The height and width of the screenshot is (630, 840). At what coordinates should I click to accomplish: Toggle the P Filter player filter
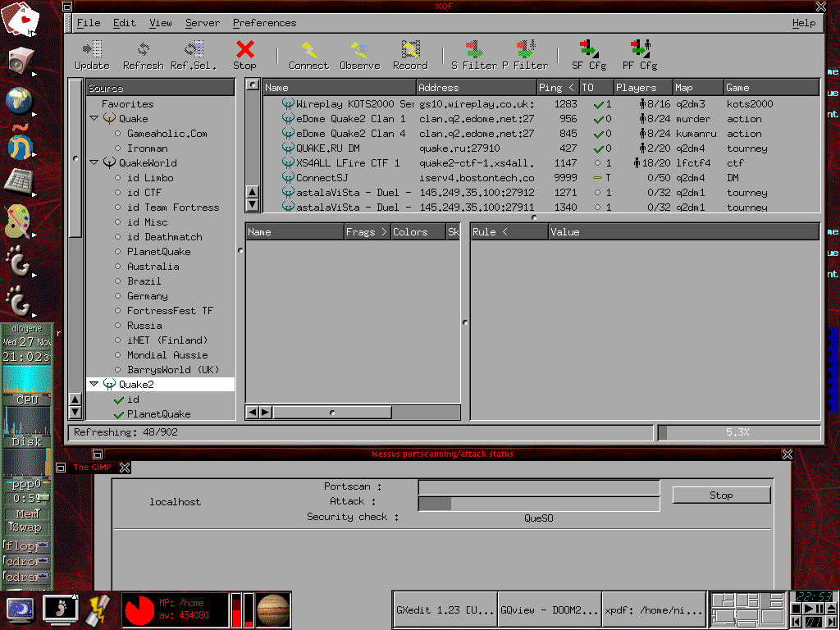pos(525,50)
